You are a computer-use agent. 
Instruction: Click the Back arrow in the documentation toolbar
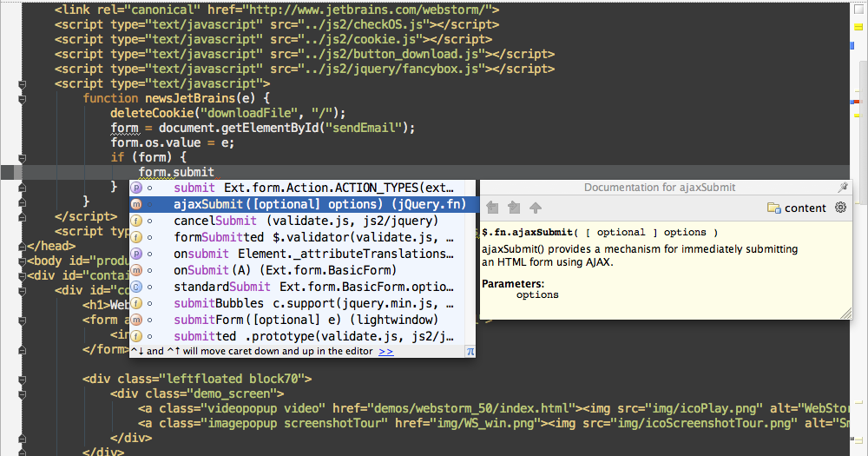coord(493,208)
